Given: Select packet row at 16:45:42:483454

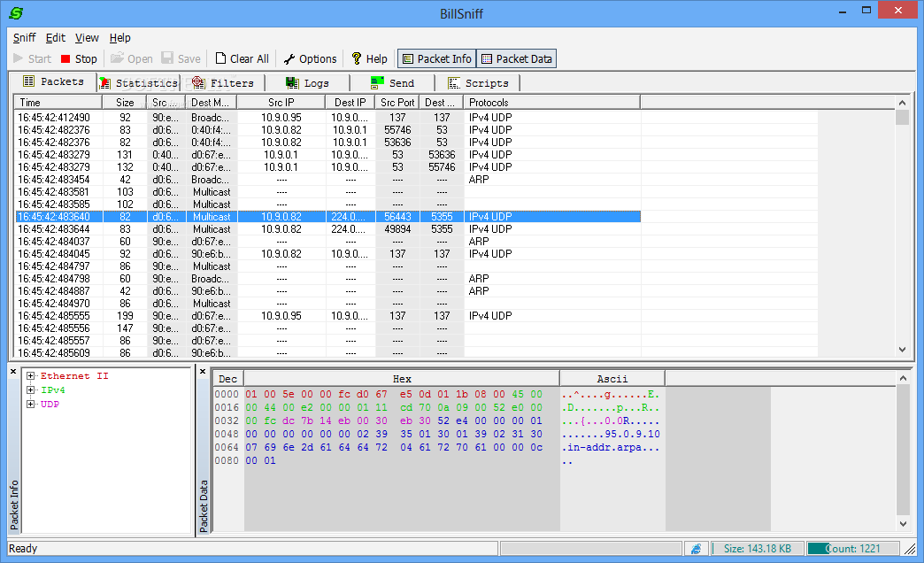Looking at the screenshot, I should [327, 179].
